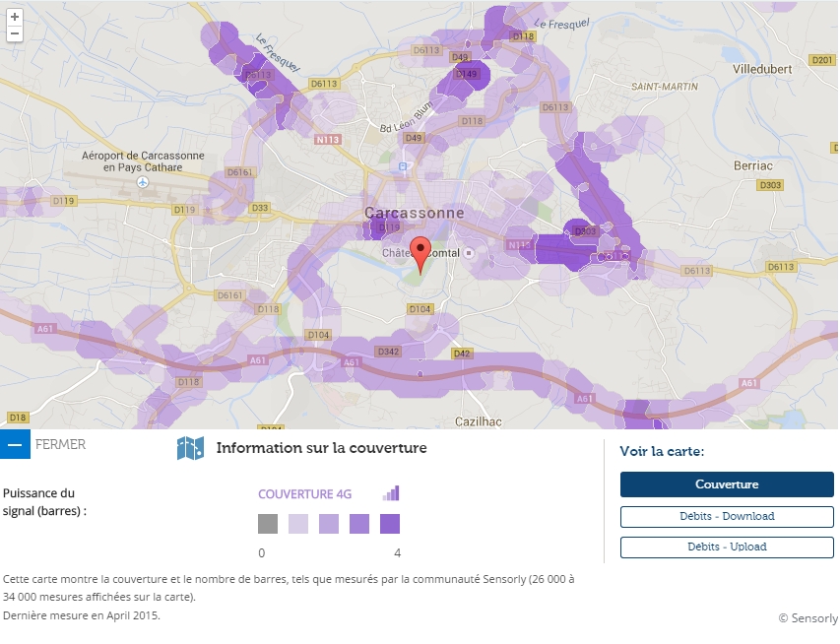
Task: Click the gray zero-bars legend swatch
Action: (x=268, y=524)
